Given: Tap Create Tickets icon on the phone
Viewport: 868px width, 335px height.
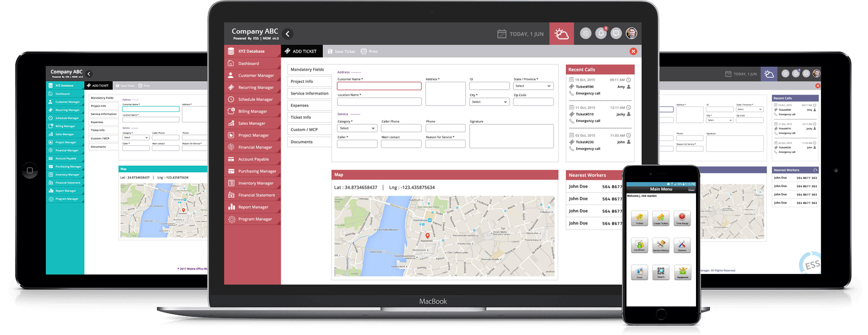Looking at the screenshot, I should click(x=661, y=217).
